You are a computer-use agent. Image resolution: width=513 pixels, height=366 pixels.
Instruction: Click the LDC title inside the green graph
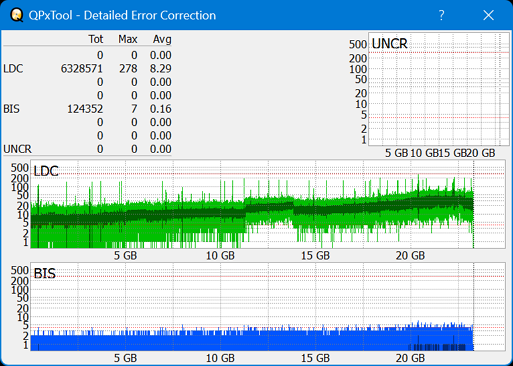pyautogui.click(x=46, y=171)
